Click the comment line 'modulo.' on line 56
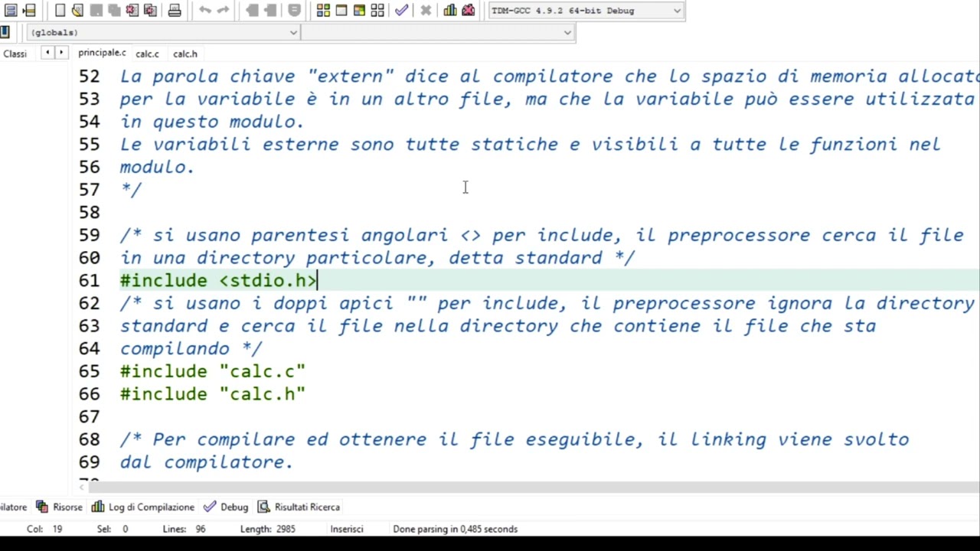Viewport: 980px width, 551px height. [x=157, y=167]
